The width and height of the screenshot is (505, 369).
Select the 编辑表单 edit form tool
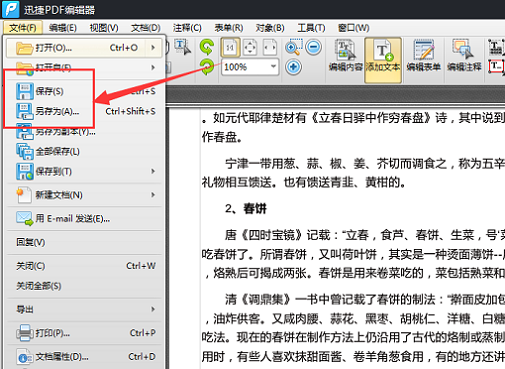pyautogui.click(x=424, y=56)
